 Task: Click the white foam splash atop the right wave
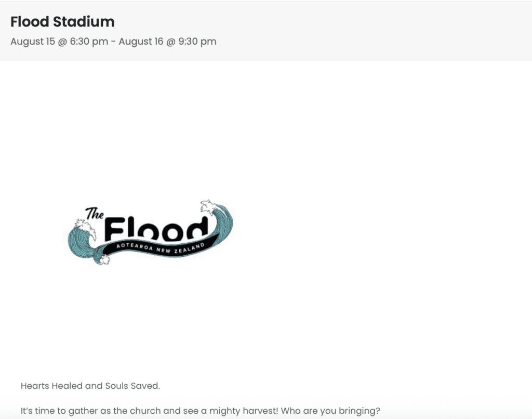coord(208,204)
